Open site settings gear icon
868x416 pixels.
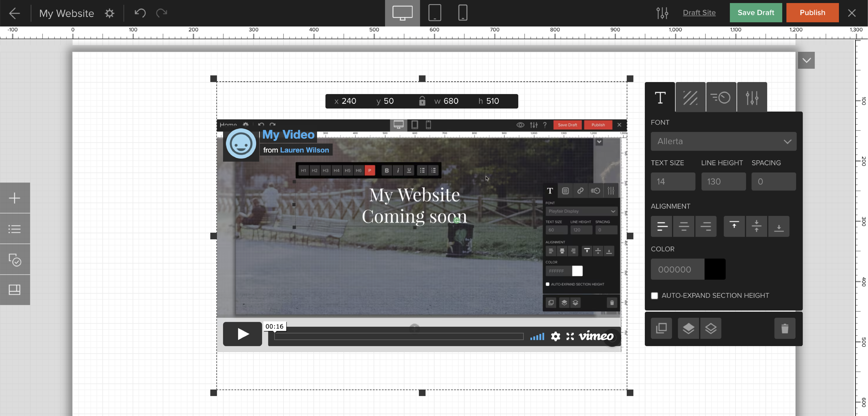(109, 13)
